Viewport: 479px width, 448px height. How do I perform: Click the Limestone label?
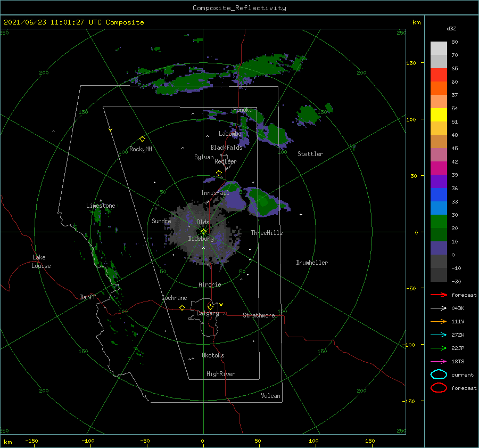tap(101, 206)
